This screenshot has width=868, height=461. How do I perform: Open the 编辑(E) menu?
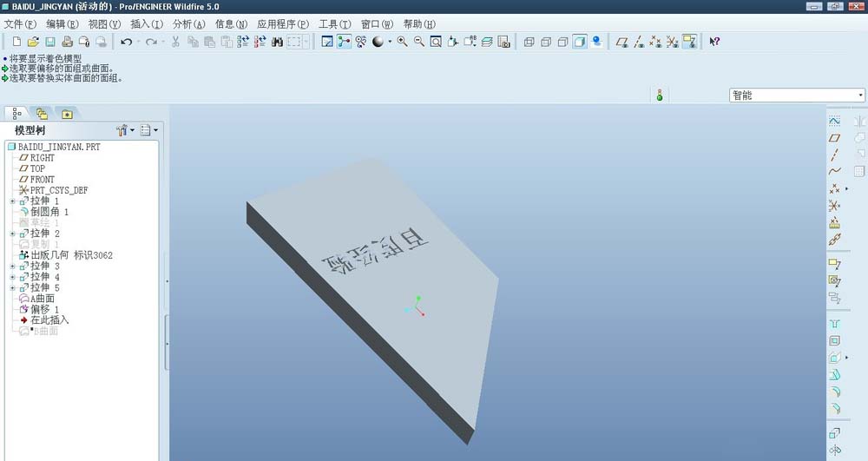[x=62, y=24]
